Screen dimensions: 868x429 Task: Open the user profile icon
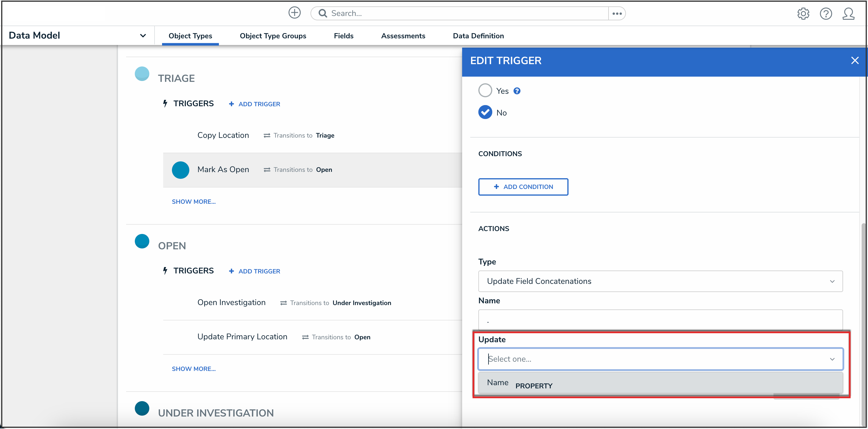tap(848, 13)
